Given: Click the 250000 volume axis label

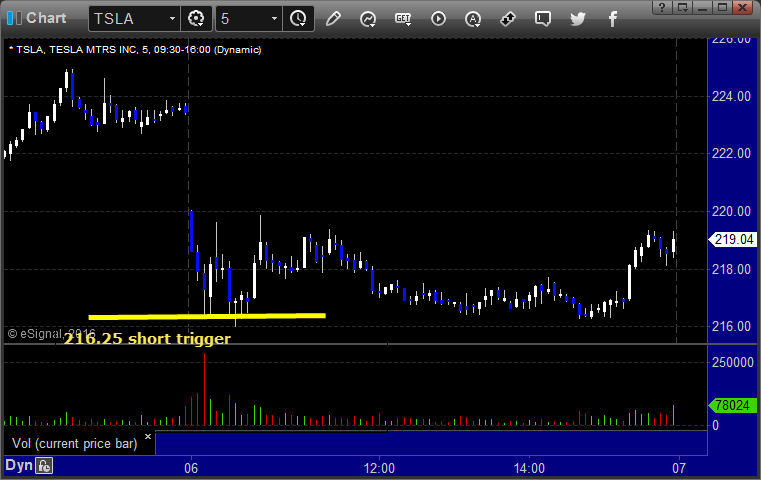Looking at the screenshot, I should click(732, 363).
